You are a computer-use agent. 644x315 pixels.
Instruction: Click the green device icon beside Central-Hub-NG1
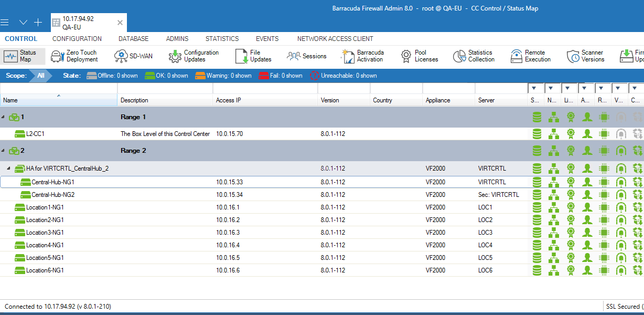click(26, 182)
